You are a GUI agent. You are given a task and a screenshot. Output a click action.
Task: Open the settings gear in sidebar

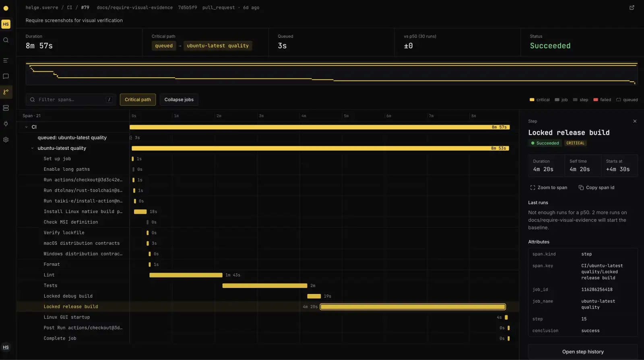6,140
